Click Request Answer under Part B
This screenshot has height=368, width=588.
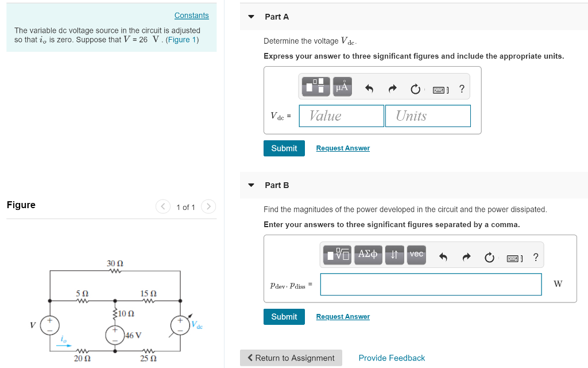pos(343,316)
